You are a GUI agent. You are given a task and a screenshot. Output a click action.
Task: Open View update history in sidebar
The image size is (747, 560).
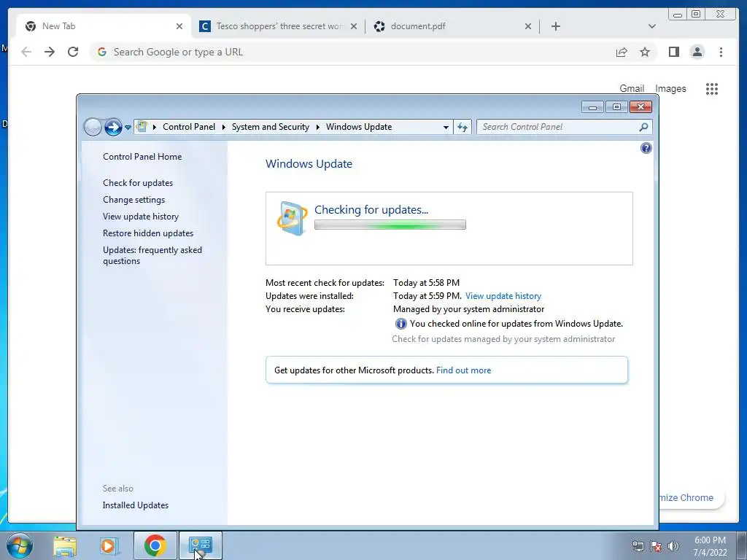coord(141,216)
